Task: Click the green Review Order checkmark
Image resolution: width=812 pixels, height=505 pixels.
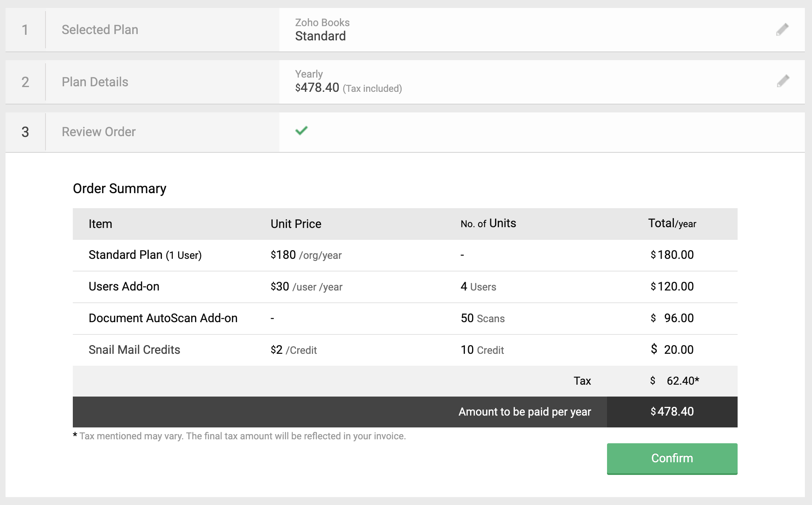Action: (x=302, y=131)
